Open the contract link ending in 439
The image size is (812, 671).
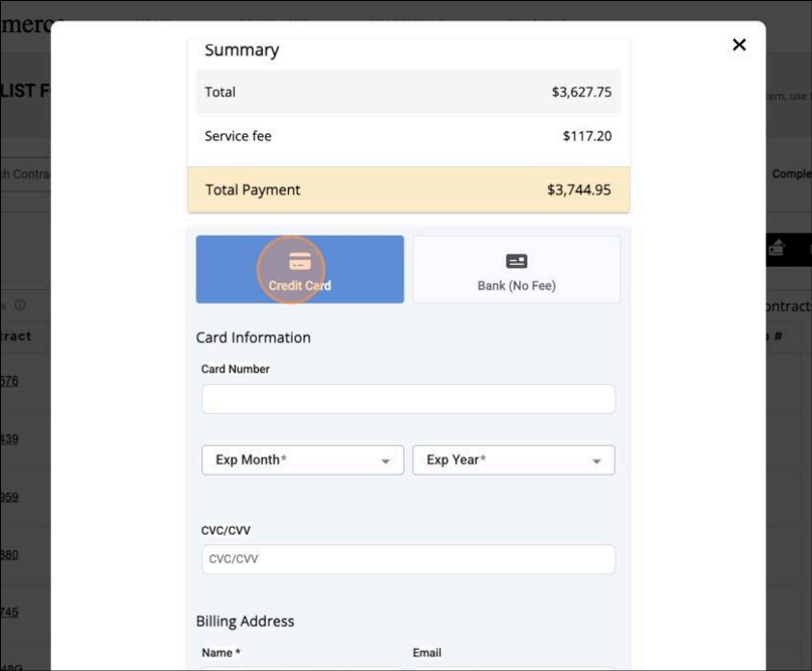9,439
